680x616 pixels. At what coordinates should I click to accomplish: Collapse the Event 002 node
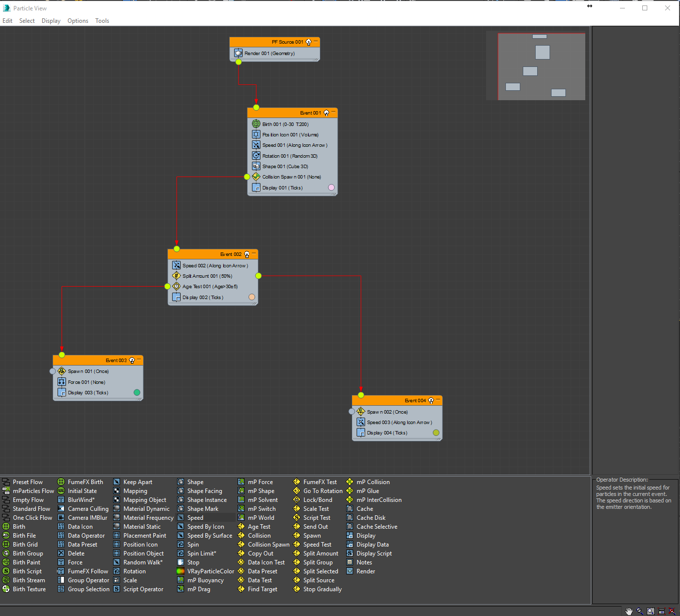coord(254,254)
